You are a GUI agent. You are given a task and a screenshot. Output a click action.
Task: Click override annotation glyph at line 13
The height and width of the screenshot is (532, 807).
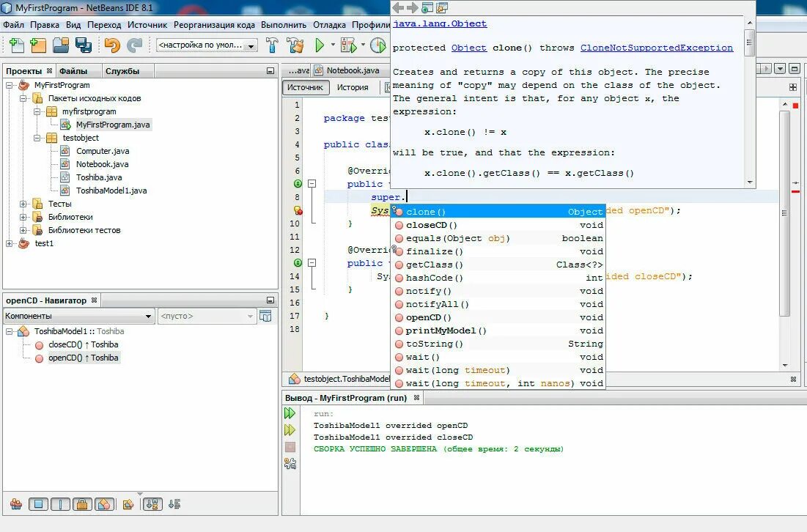[298, 263]
